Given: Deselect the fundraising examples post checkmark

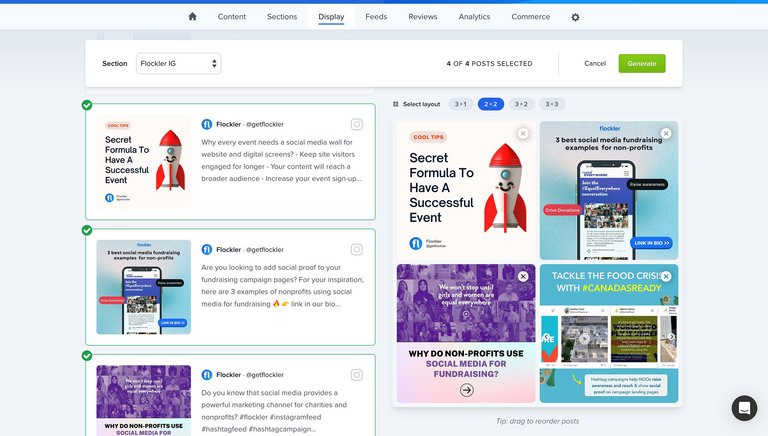Looking at the screenshot, I should pos(87,230).
